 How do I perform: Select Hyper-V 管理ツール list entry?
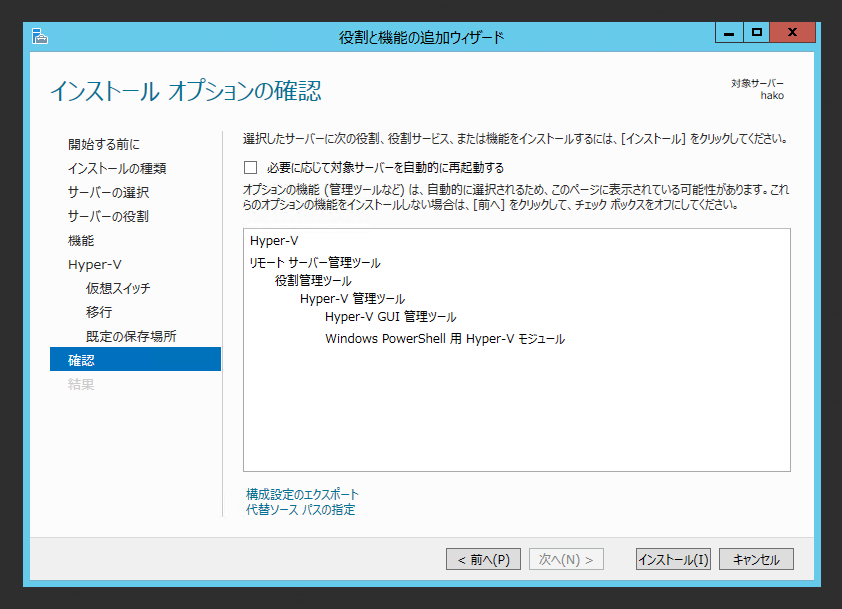(x=352, y=299)
